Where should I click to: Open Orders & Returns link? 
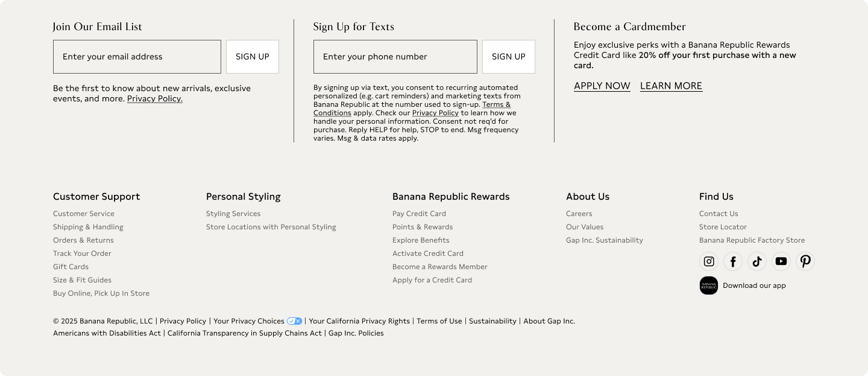[83, 240]
